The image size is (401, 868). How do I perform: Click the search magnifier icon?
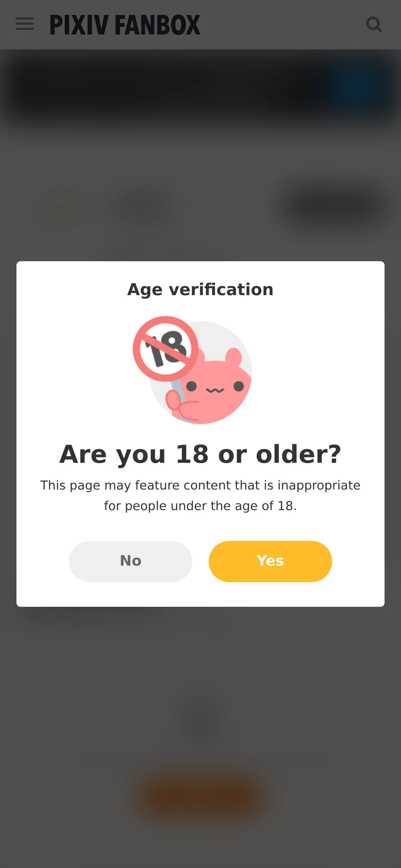[374, 25]
